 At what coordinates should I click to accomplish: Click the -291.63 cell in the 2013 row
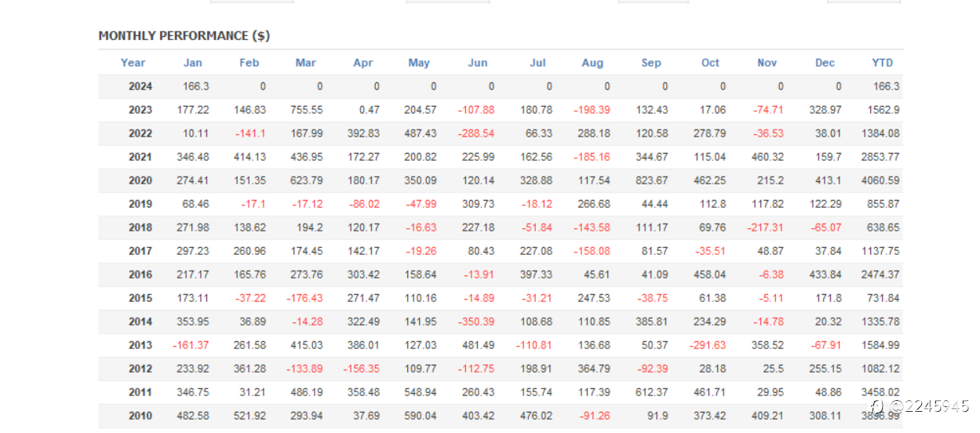708,345
